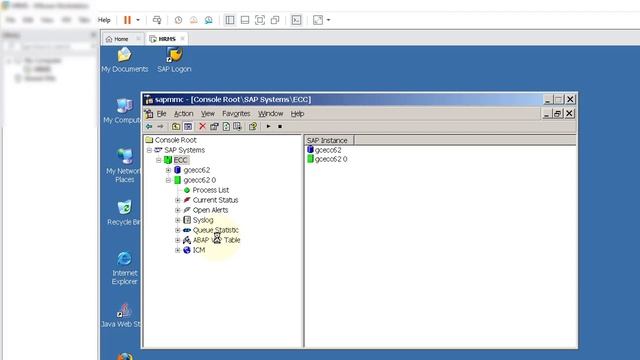Open the power options dropdown arrow
Screen dimensions: 640x360
coord(138,20)
